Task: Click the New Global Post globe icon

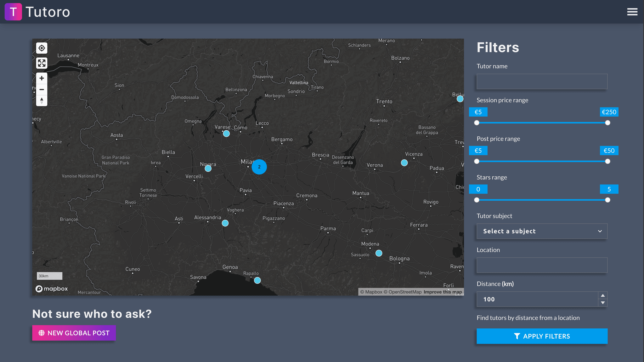Action: point(42,333)
